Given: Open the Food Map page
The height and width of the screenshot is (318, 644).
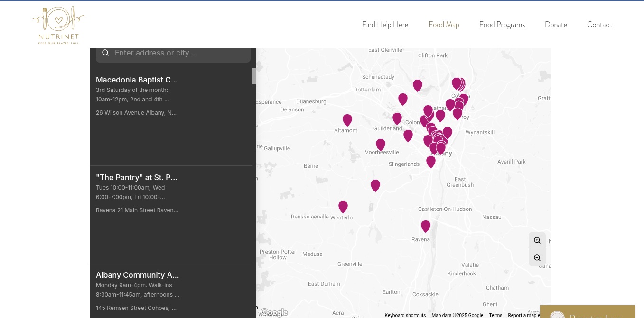Looking at the screenshot, I should point(444,25).
